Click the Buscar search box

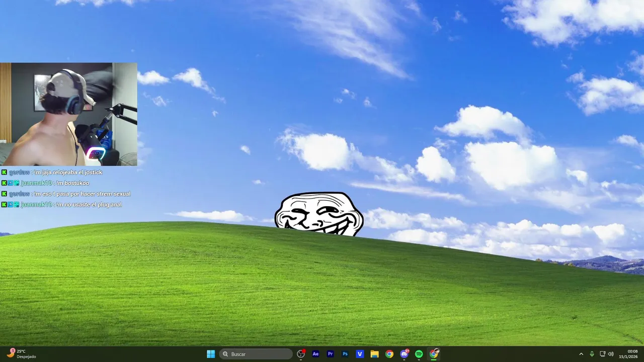pos(256,354)
